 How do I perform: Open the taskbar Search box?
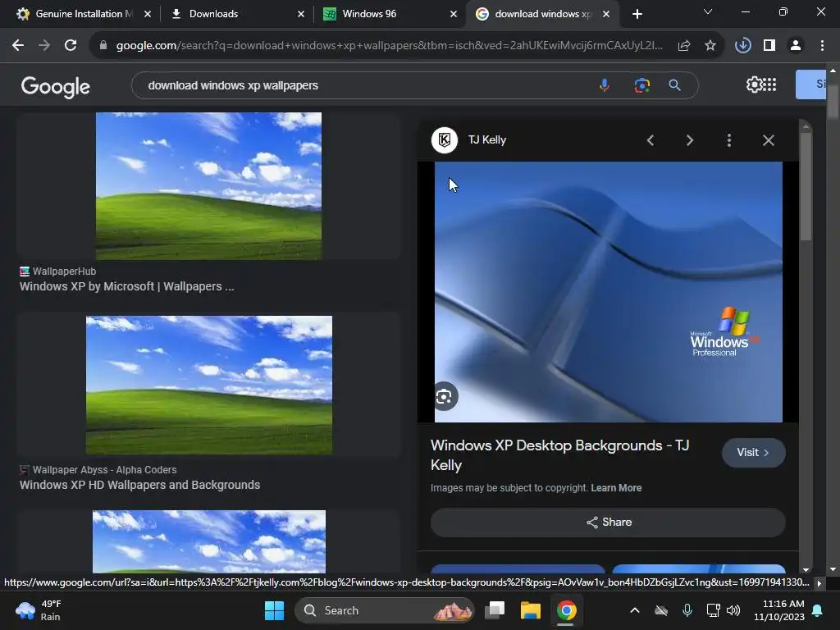click(385, 610)
